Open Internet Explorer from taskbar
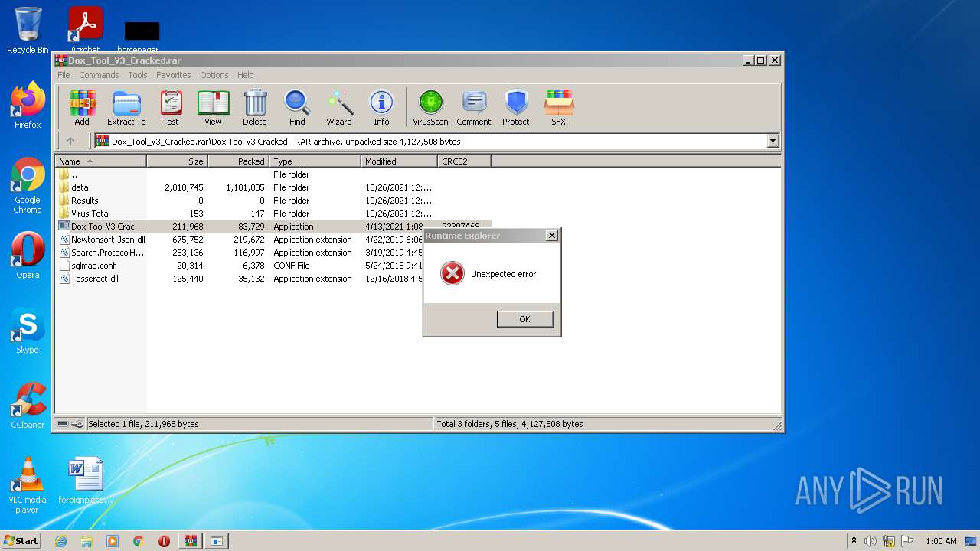Image resolution: width=980 pixels, height=551 pixels. [x=60, y=541]
